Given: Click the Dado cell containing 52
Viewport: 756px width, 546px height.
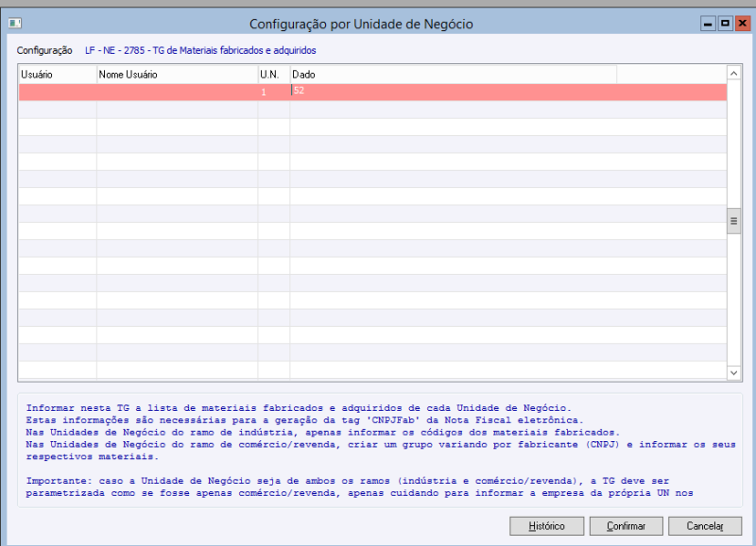Looking at the screenshot, I should [301, 92].
